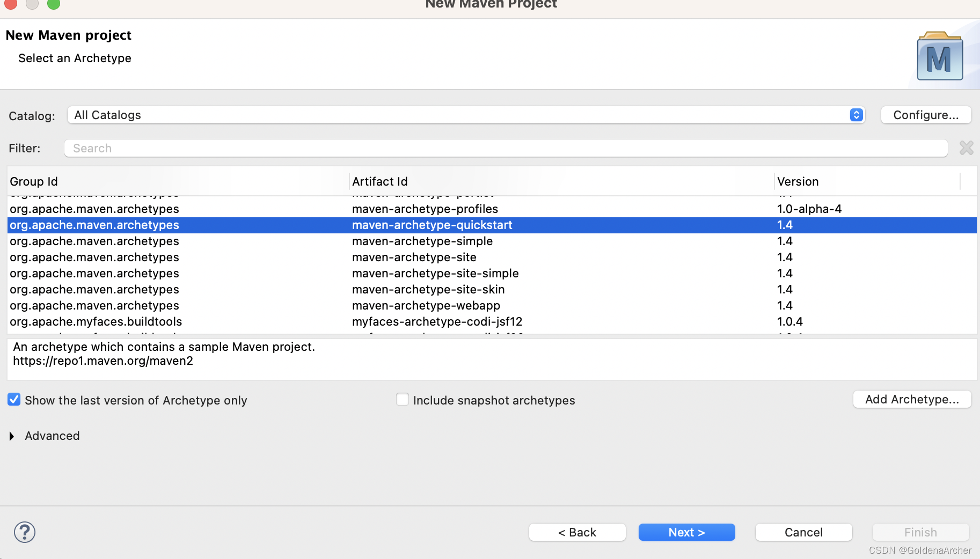Open the All Catalogs dropdown
This screenshot has width=980, height=559.
point(466,115)
